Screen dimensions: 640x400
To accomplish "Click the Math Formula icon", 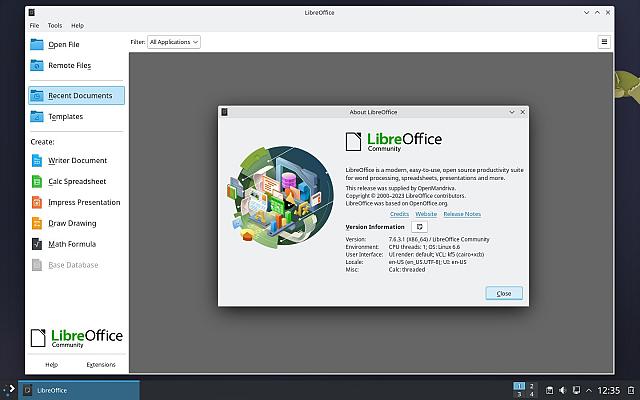I will (x=37, y=244).
